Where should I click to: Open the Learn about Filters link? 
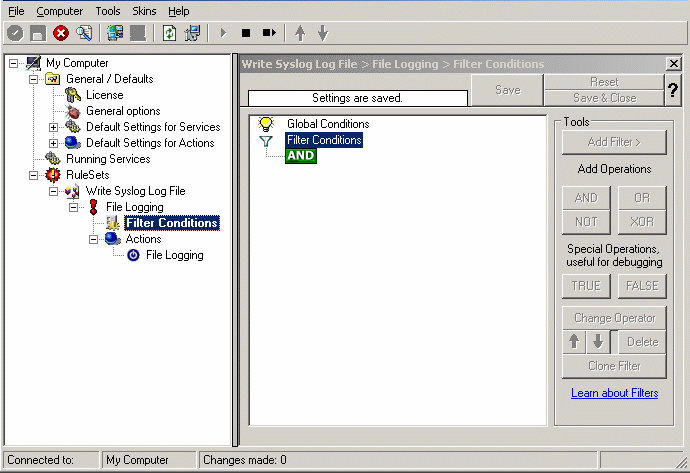tap(614, 393)
